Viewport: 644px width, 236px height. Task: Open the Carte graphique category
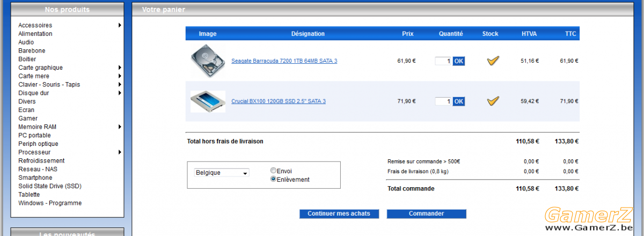(40, 68)
